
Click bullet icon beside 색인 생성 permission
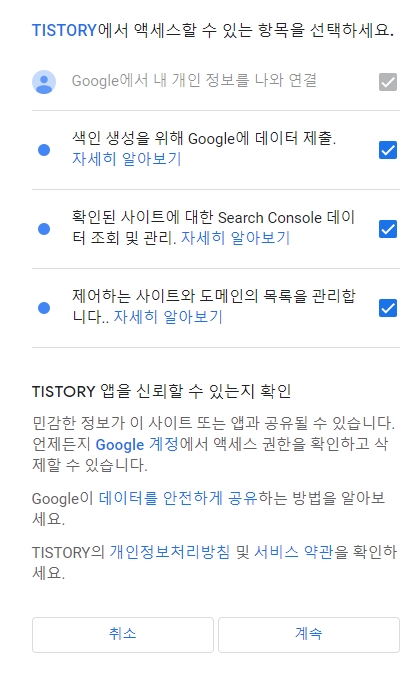coord(44,150)
